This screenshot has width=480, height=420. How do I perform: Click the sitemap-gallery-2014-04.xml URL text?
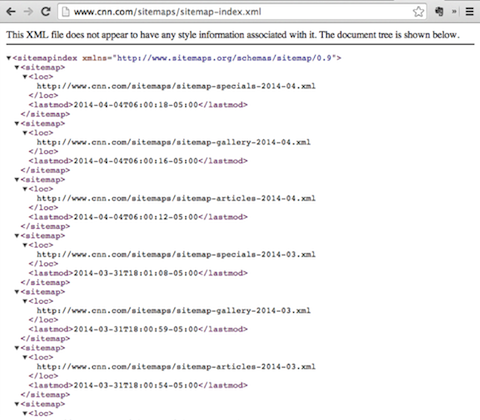(174, 142)
